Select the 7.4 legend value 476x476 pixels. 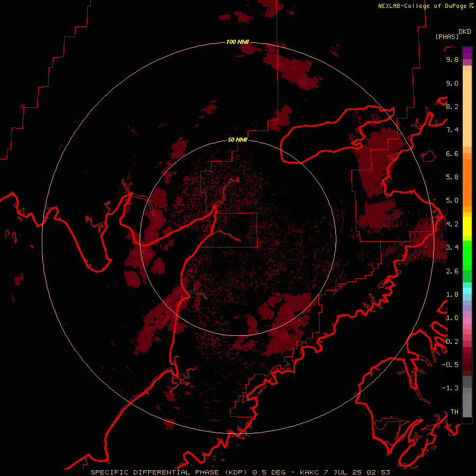(452, 130)
